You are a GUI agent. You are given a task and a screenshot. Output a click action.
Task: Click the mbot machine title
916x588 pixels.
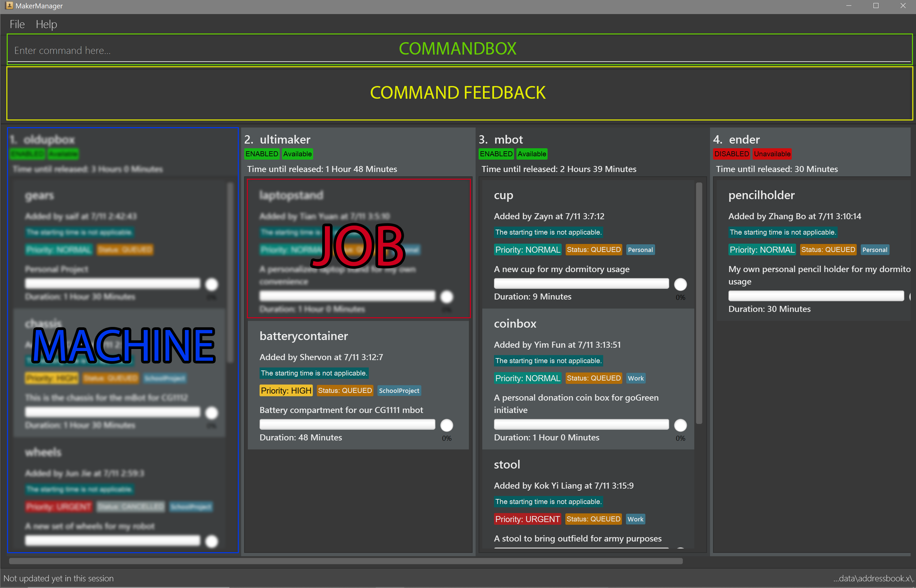coord(508,139)
